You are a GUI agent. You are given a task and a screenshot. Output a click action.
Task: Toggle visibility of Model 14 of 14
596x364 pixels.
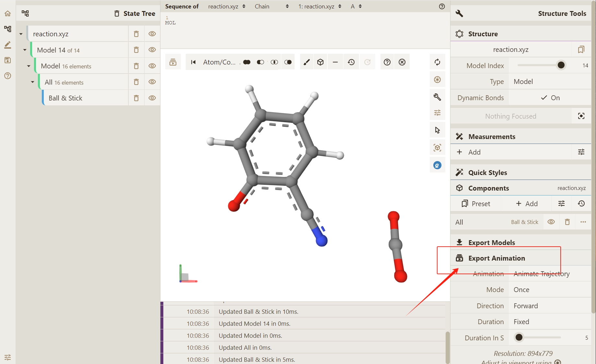coord(152,50)
